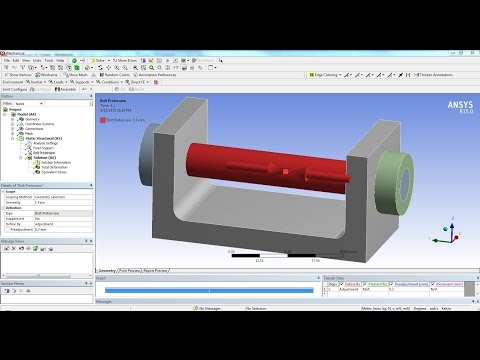Click the Worksheet toolbar icon

194,60
